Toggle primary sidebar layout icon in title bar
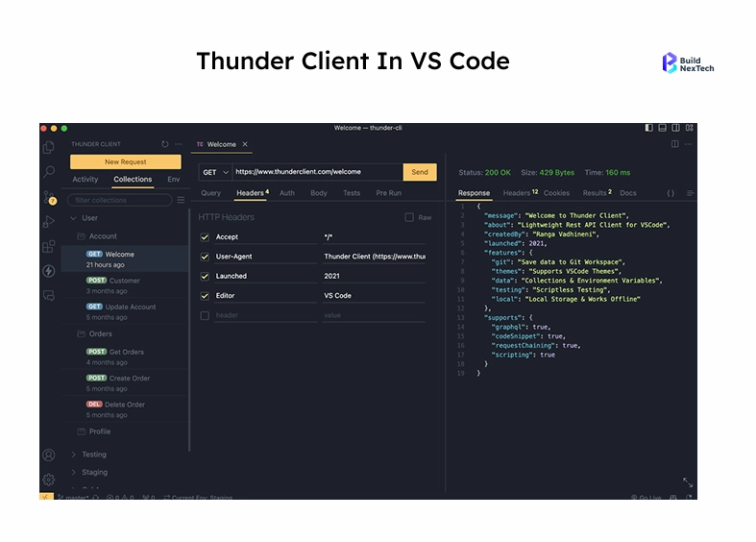756x542 pixels. [649, 128]
